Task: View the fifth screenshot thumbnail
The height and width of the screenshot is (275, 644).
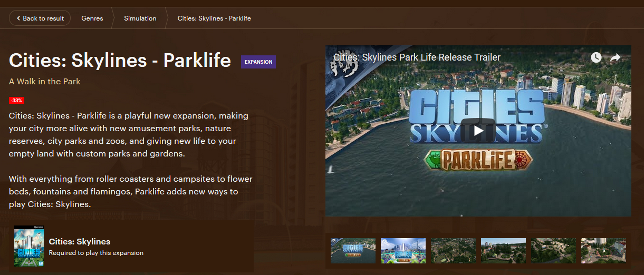Action: pos(553,251)
